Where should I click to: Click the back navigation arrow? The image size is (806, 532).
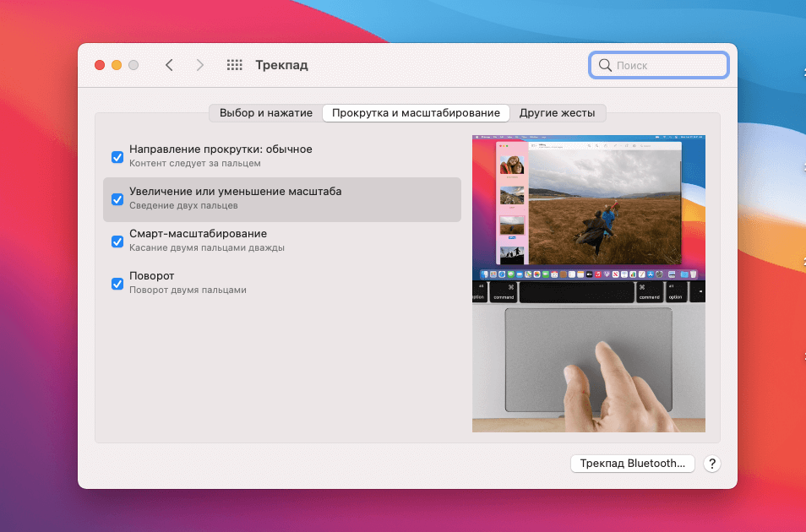pos(169,64)
